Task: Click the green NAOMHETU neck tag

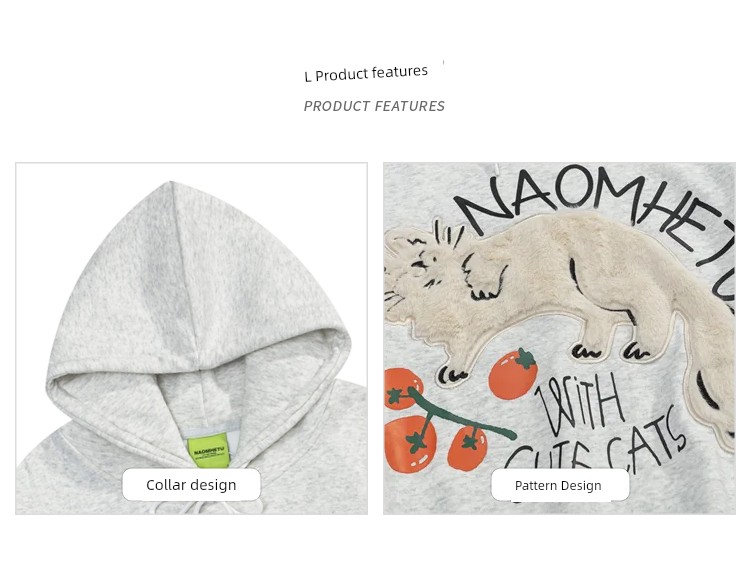Action: [209, 450]
